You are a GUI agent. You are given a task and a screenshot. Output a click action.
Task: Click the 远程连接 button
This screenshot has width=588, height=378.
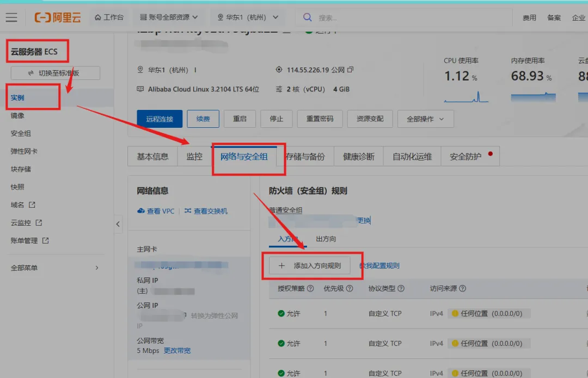coord(161,119)
